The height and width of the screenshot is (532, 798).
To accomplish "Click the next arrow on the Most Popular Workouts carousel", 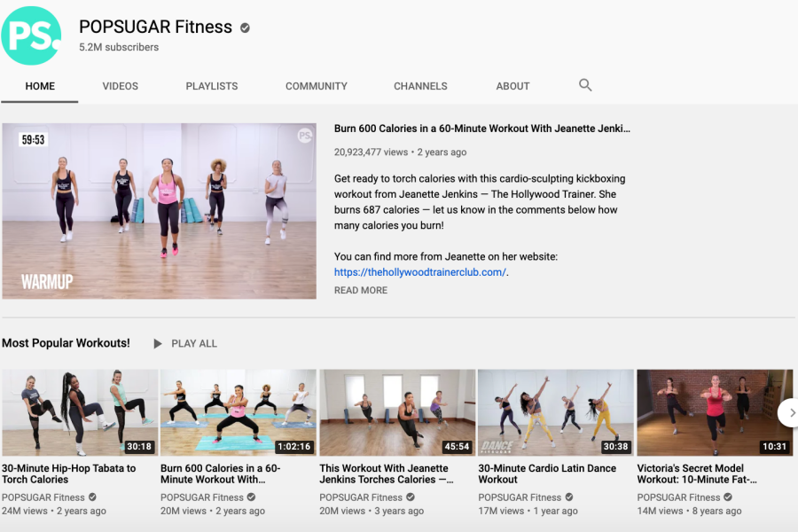I will (790, 413).
